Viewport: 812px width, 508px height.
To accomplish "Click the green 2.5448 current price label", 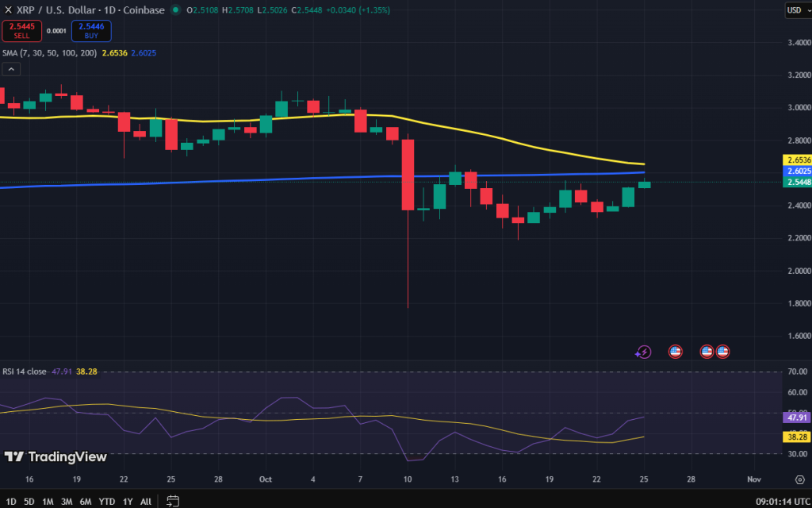I will [x=799, y=182].
